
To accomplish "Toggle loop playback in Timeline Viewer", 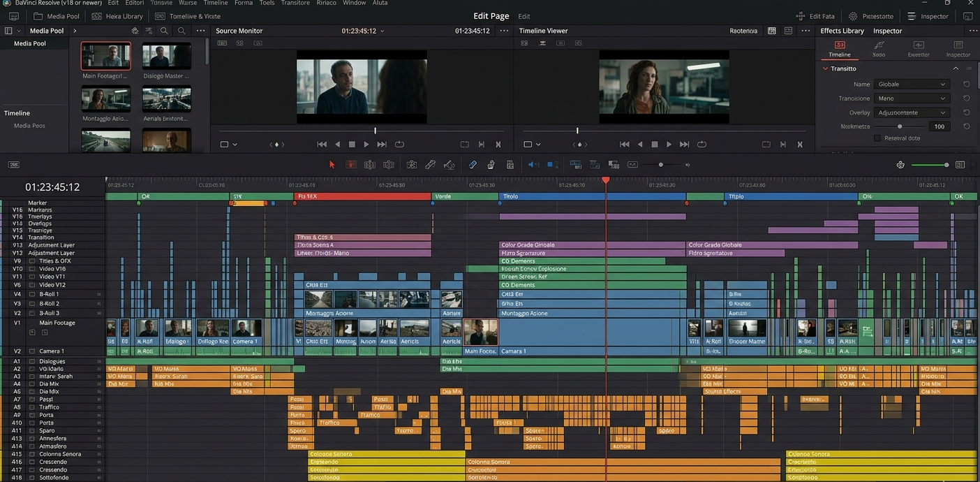I will 701,145.
